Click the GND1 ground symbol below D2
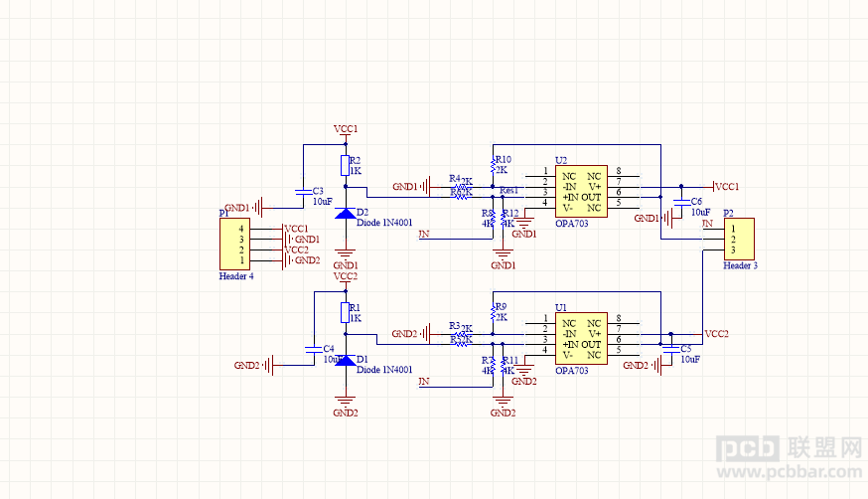Image resolution: width=868 pixels, height=499 pixels. [346, 254]
